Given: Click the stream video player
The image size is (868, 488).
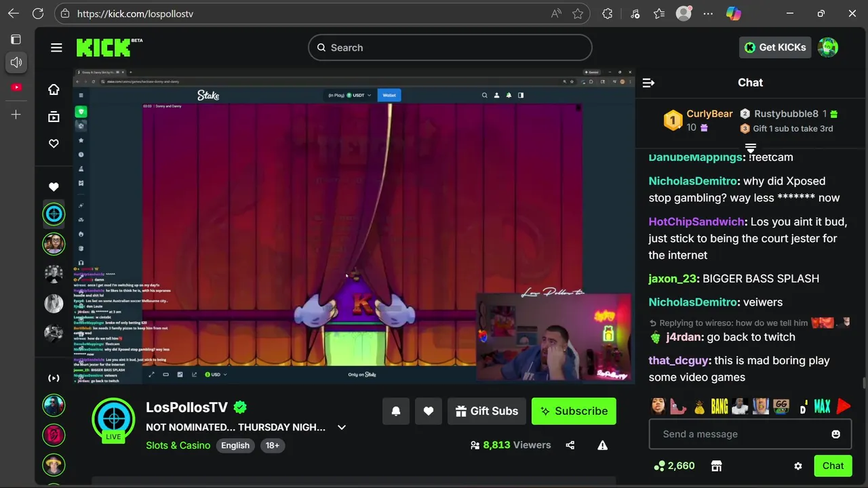Looking at the screenshot, I should coord(354,226).
